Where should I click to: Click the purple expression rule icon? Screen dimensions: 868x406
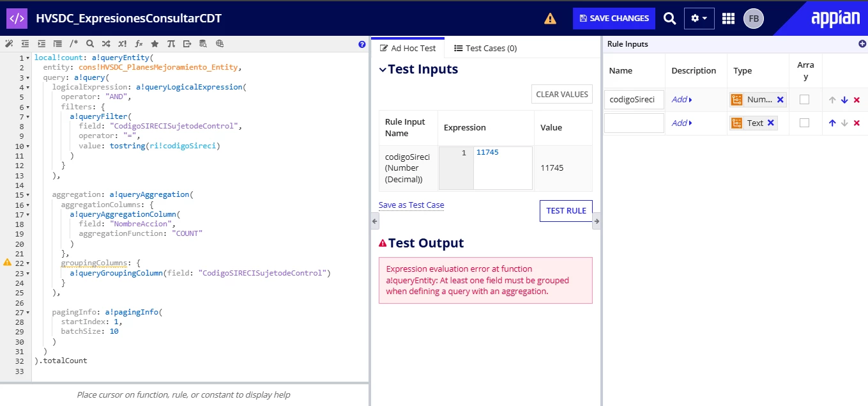[x=17, y=19]
